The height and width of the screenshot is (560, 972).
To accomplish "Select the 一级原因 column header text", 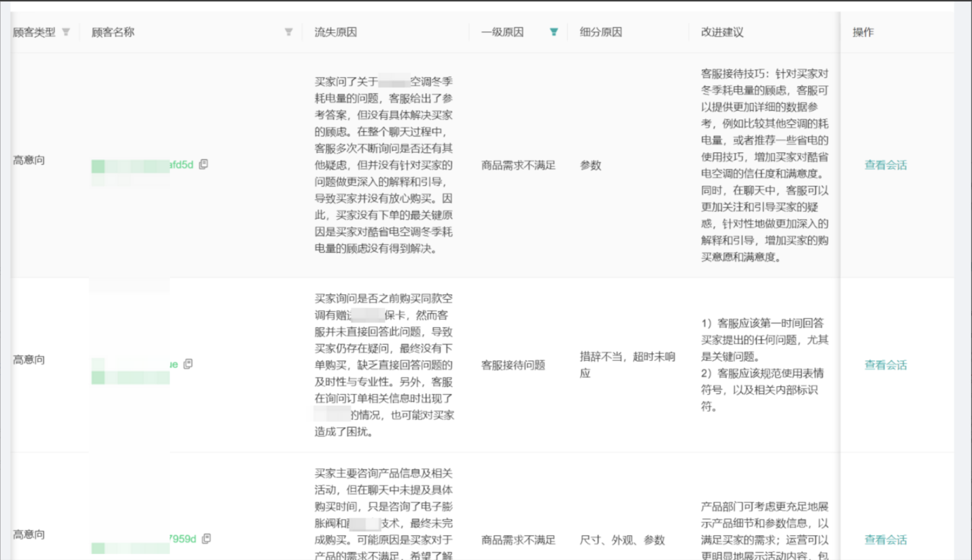I will (502, 32).
